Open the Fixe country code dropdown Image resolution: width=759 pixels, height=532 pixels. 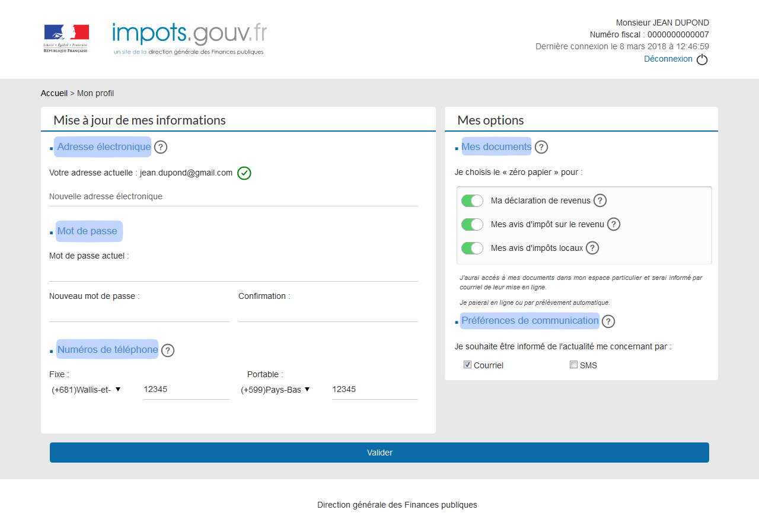[87, 390]
